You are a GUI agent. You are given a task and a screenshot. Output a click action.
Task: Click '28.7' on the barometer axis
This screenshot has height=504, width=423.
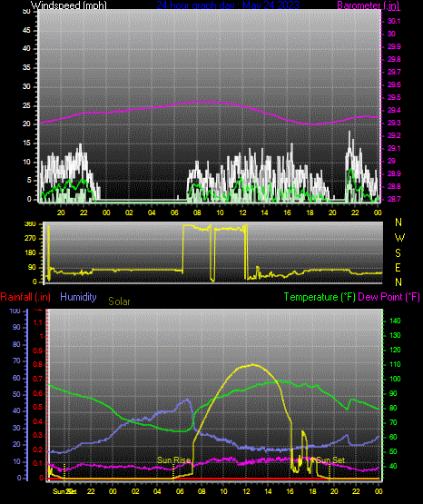[394, 199]
